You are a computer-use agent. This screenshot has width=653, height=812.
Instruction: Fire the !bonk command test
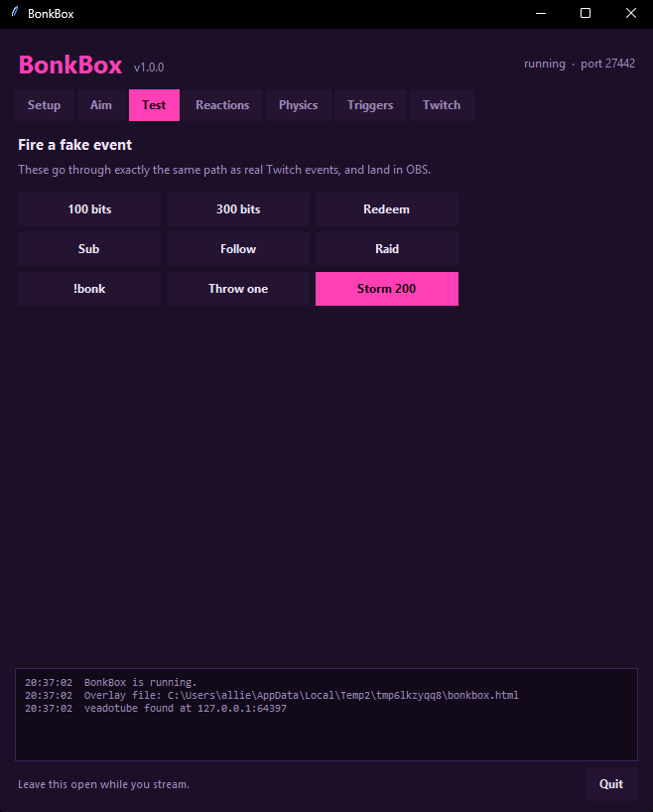(89, 289)
